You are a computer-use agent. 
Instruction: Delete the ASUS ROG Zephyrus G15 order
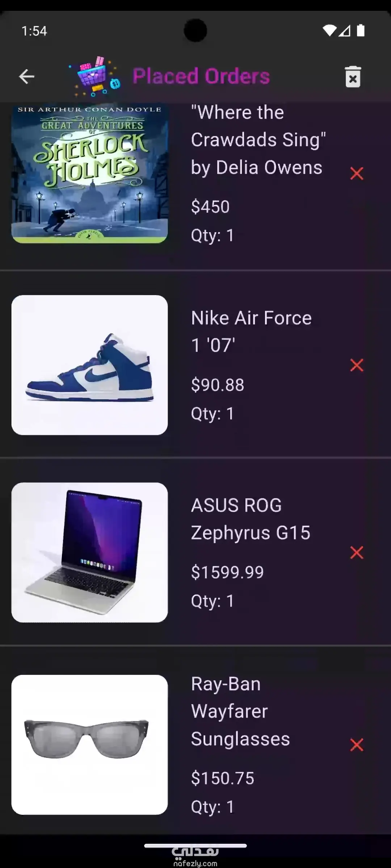(x=357, y=553)
